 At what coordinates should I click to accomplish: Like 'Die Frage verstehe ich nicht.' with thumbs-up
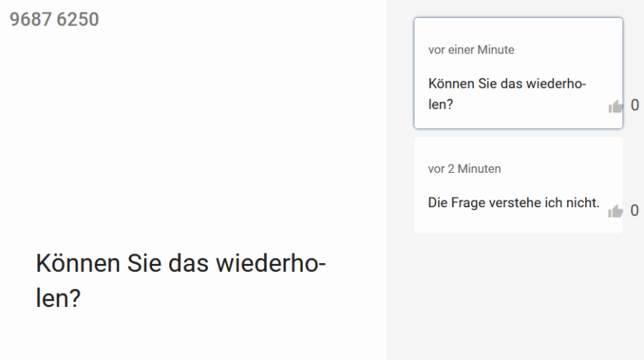pyautogui.click(x=615, y=212)
